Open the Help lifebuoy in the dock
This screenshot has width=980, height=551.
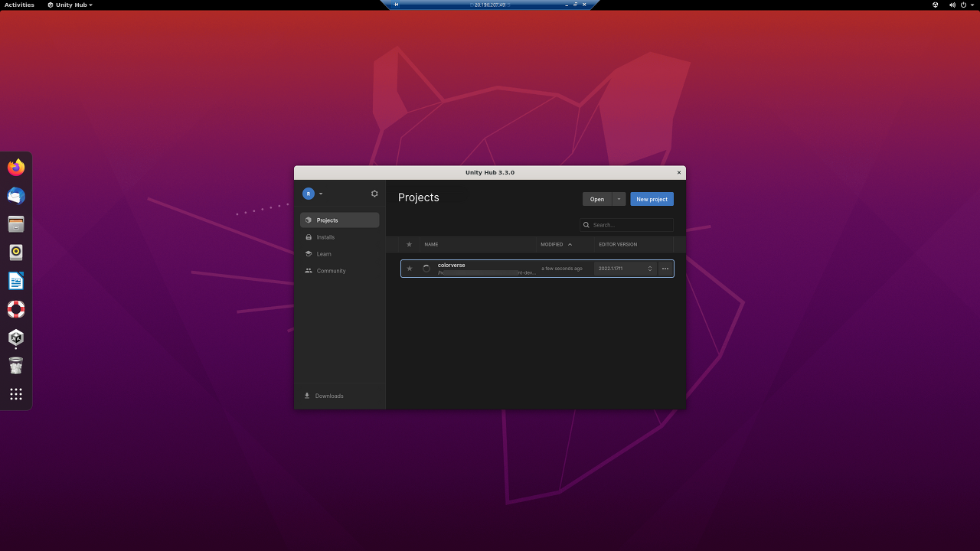click(16, 309)
